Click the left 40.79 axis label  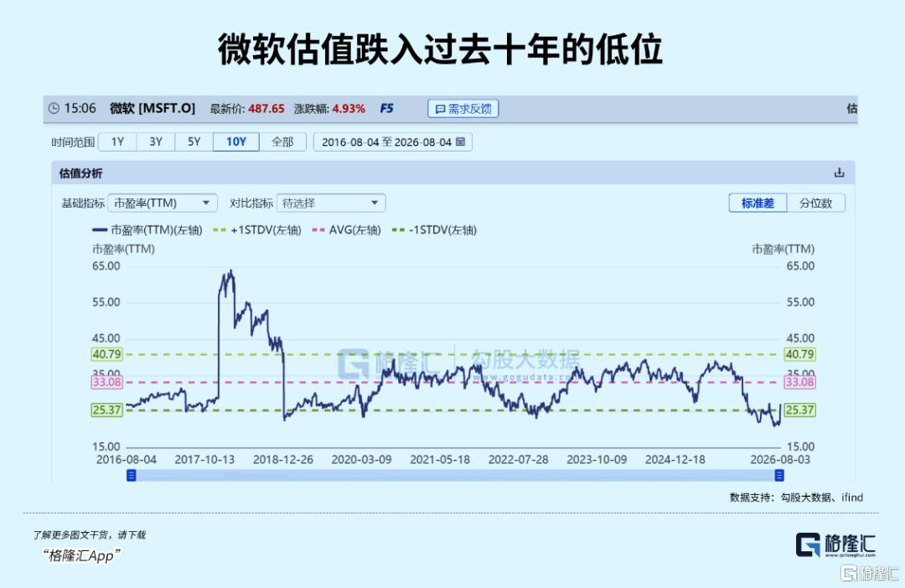(x=106, y=354)
